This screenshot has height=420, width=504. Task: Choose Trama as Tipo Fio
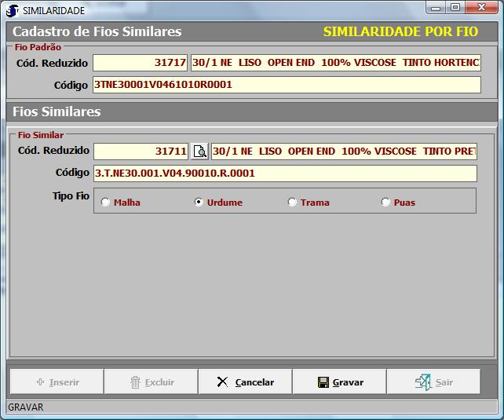(293, 203)
